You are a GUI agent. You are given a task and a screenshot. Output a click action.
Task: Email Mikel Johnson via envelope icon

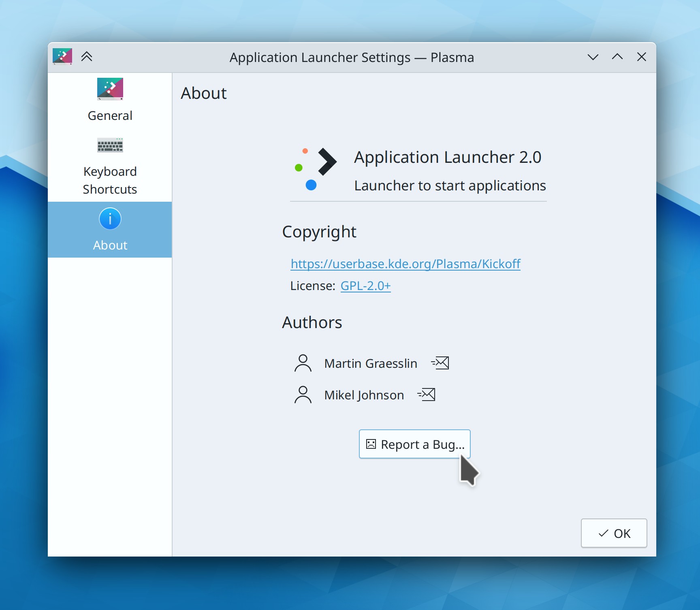(x=427, y=395)
